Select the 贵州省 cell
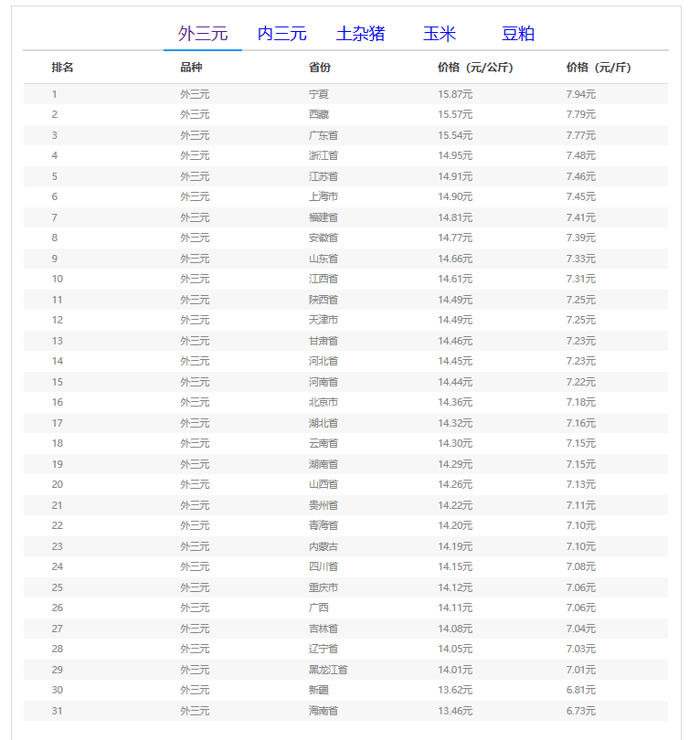 (x=323, y=505)
